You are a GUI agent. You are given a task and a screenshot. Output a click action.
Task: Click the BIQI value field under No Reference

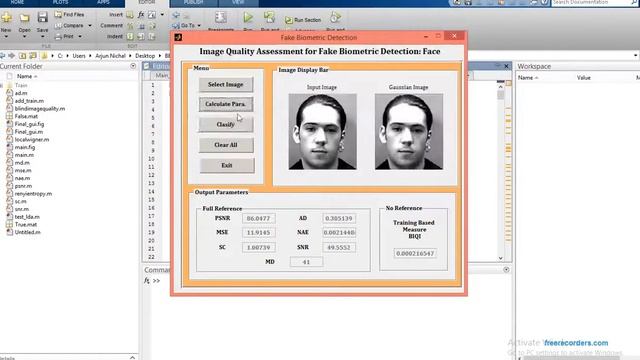pyautogui.click(x=415, y=253)
